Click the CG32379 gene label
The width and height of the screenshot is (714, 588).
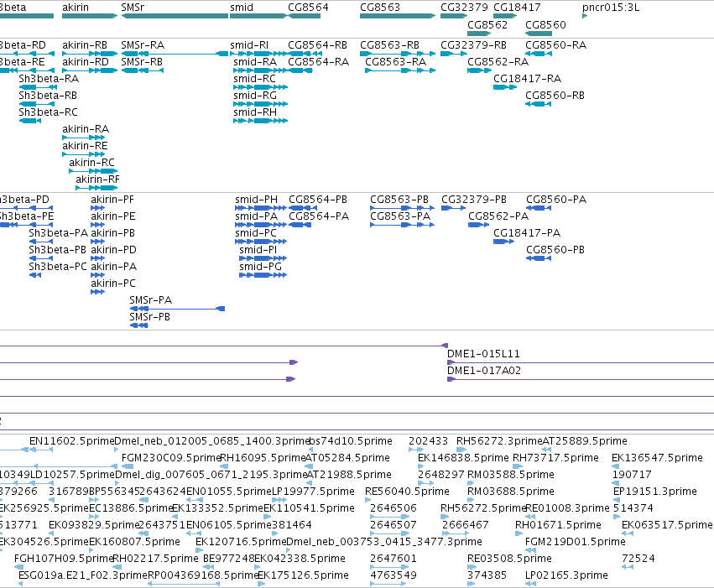[x=464, y=8]
